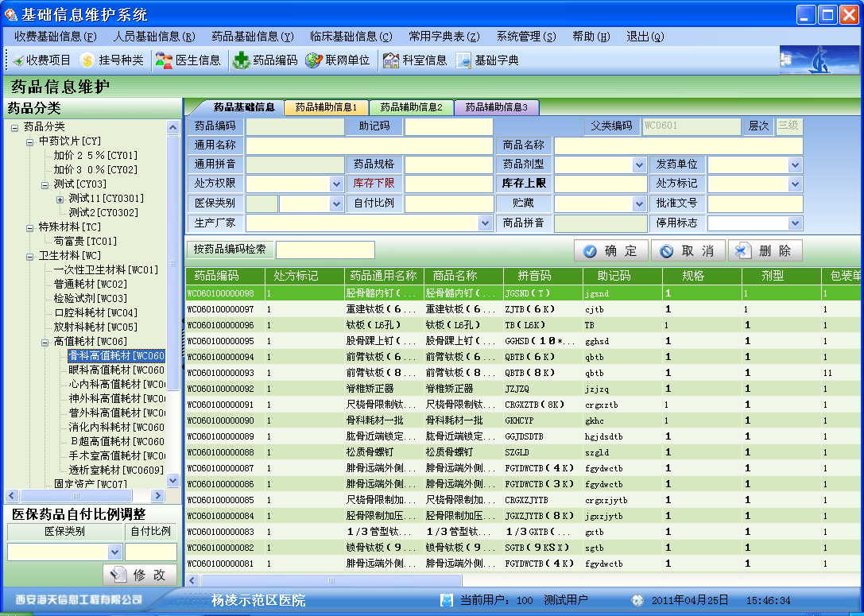The width and height of the screenshot is (864, 616).
Task: Open the 药品基础信息 menu in the menu bar
Action: [x=253, y=37]
